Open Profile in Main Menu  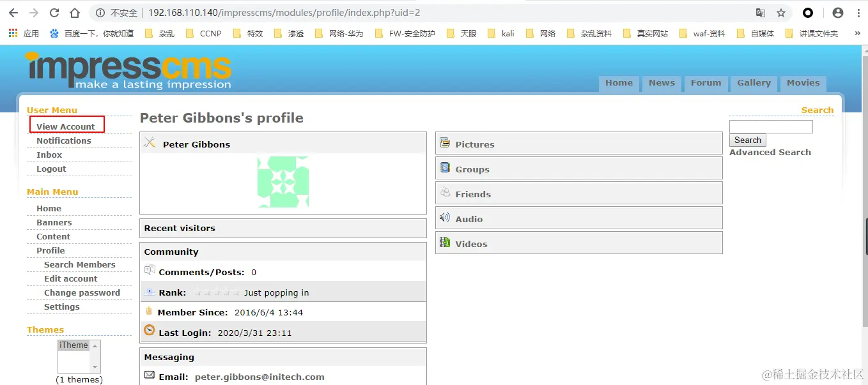(50, 250)
